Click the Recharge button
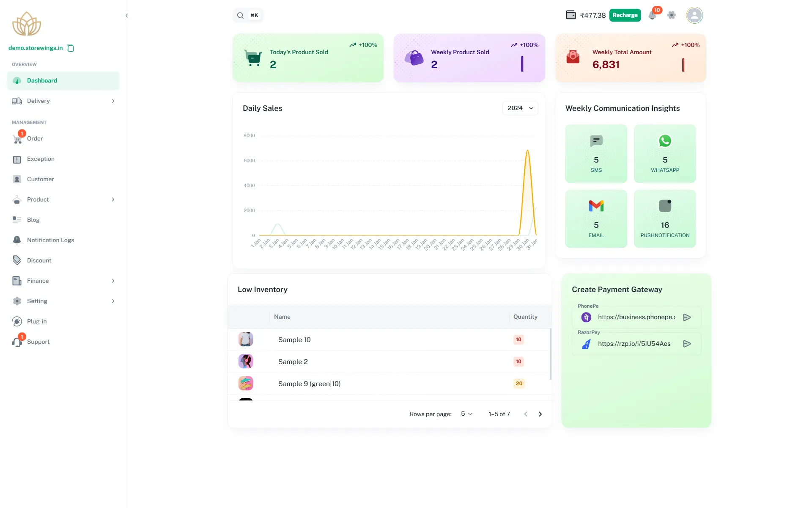The image size is (812, 508). (x=625, y=15)
